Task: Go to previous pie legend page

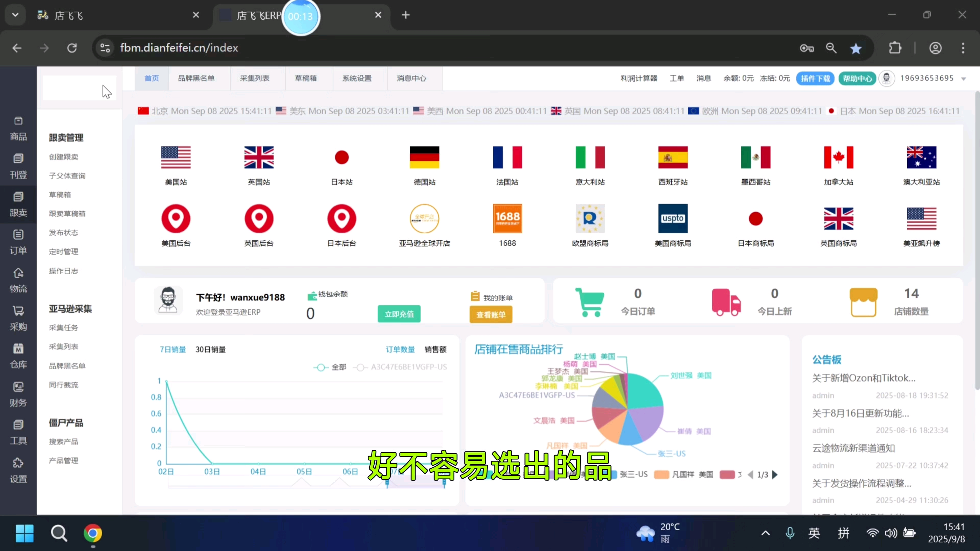Action: (750, 474)
